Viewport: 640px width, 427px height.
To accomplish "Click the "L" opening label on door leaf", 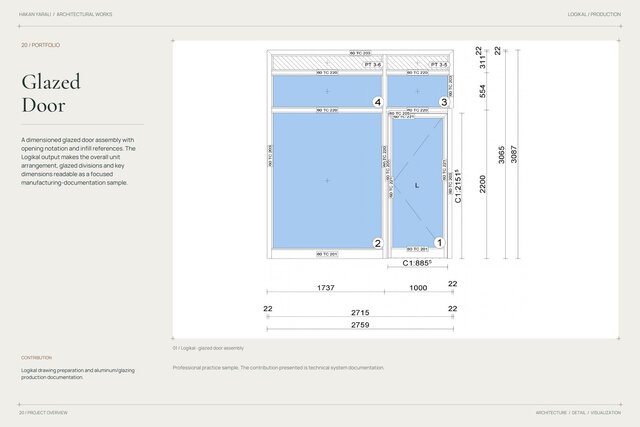I will point(417,186).
